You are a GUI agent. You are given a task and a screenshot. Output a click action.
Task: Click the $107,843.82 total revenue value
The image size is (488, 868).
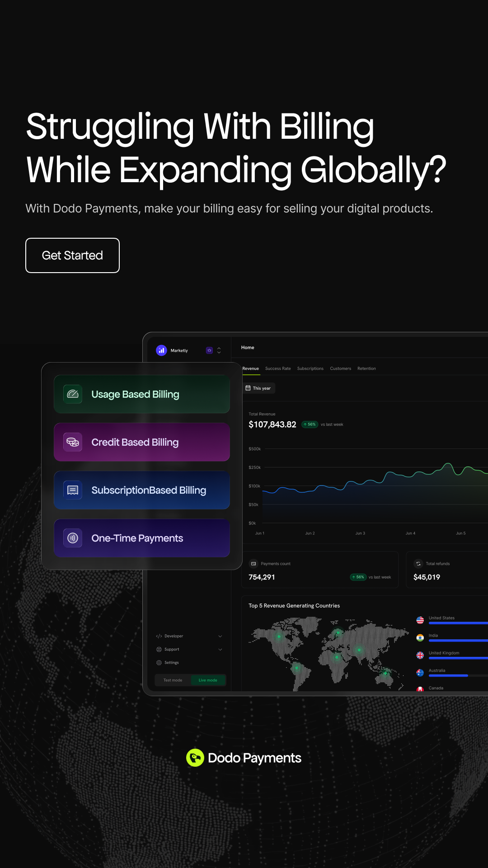pyautogui.click(x=272, y=425)
